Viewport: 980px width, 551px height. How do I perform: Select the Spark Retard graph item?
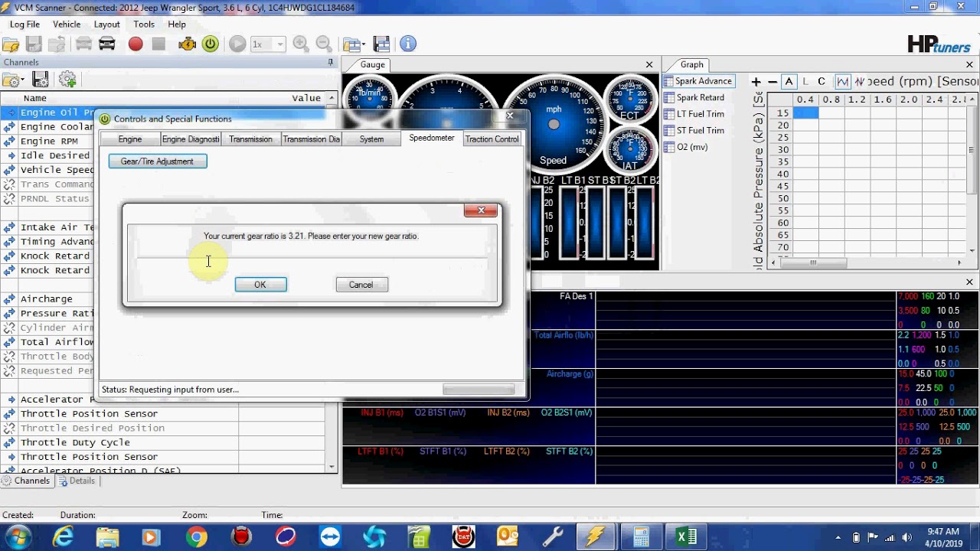pos(694,98)
